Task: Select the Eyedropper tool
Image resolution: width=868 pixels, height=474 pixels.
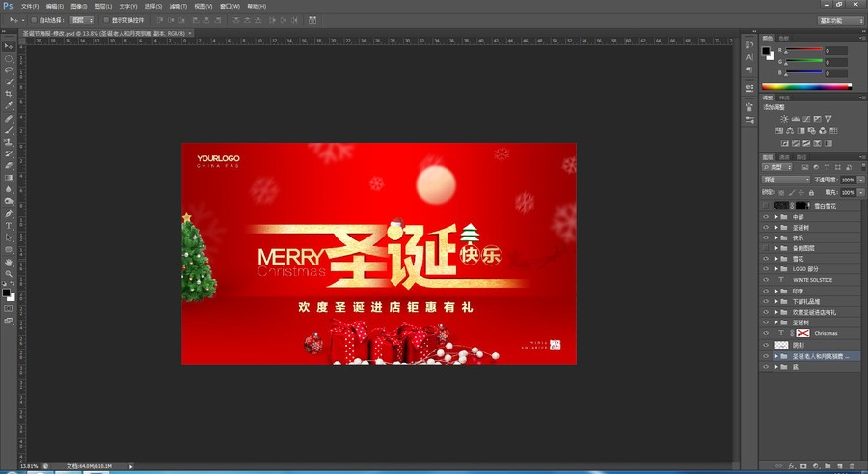Action: tap(9, 106)
